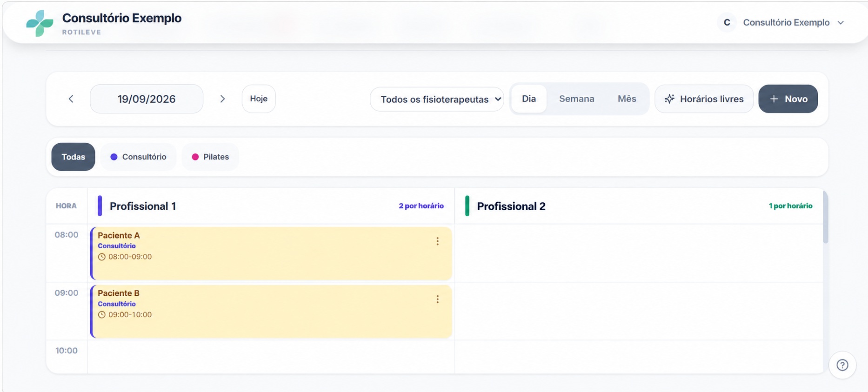Click the Consultório Exemplo header title
The height and width of the screenshot is (392, 868).
(x=122, y=18)
